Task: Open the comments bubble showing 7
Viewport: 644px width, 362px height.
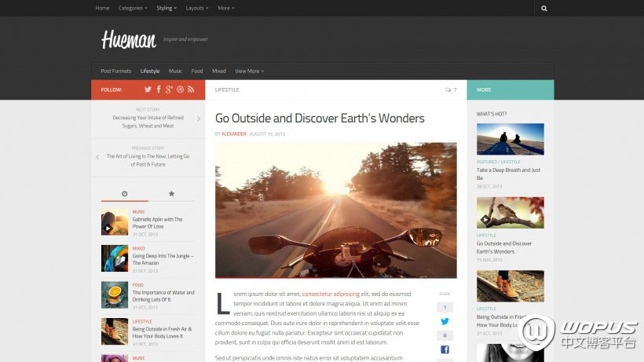Action: click(450, 90)
